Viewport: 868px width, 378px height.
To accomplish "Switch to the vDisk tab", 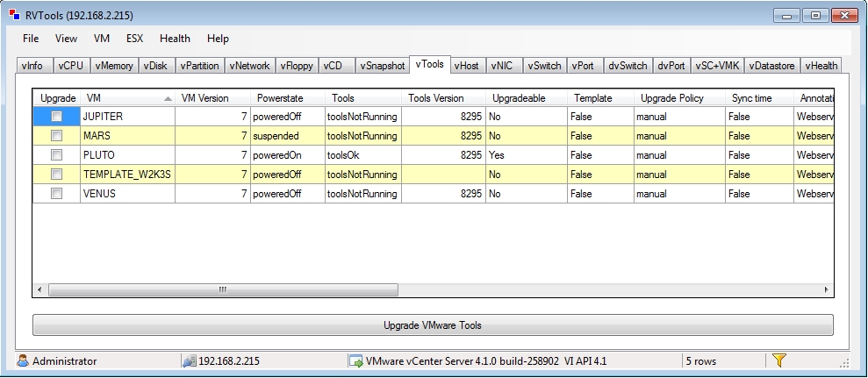I will (x=157, y=65).
